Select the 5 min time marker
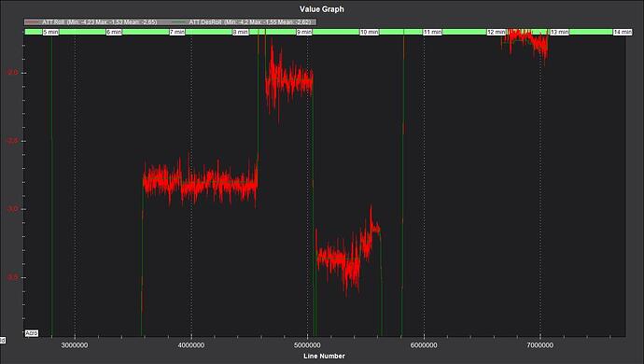Image resolution: width=644 pixels, height=364 pixels. (x=51, y=32)
